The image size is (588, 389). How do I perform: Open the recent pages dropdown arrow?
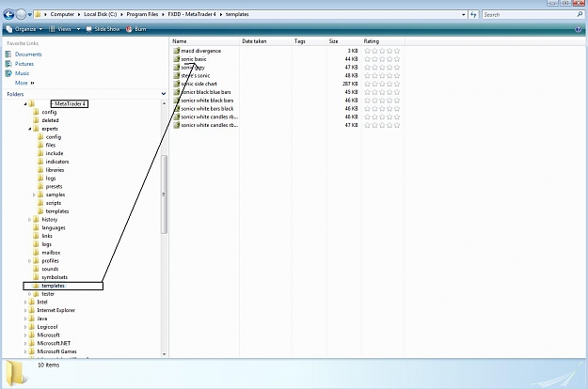tap(29, 15)
